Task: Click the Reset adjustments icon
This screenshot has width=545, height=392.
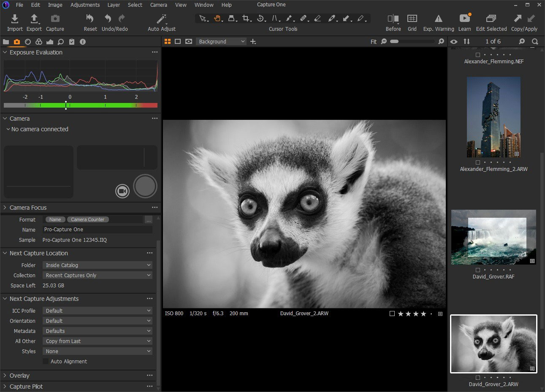Action: (90, 19)
